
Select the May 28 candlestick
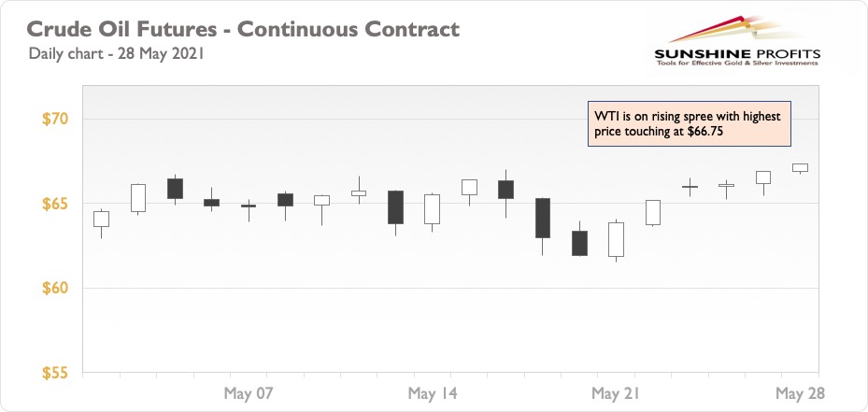pyautogui.click(x=800, y=168)
